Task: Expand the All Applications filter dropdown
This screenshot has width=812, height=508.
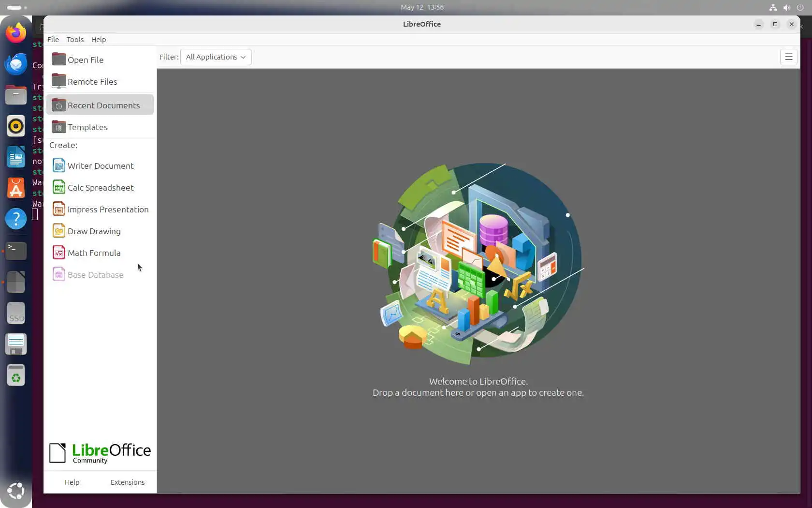Action: click(216, 57)
